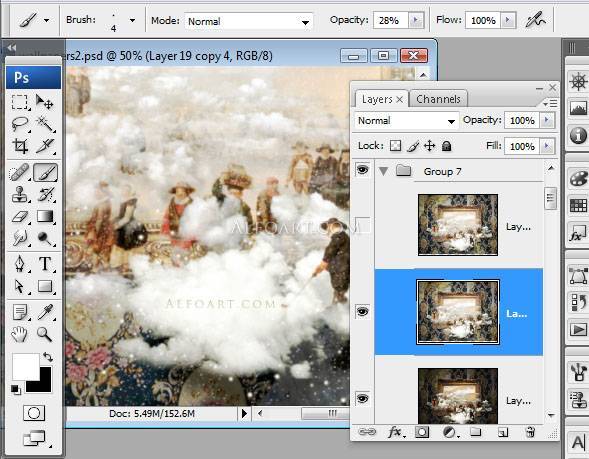
Task: Select the Healing Brush tool
Action: click(x=20, y=172)
